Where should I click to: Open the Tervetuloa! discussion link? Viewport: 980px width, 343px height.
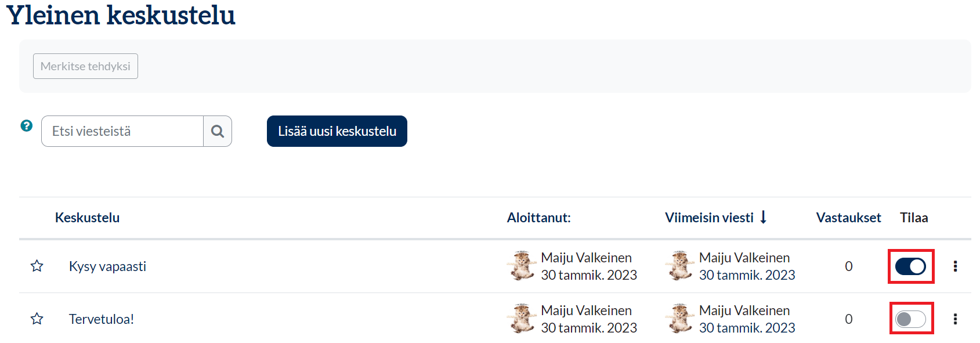point(102,319)
